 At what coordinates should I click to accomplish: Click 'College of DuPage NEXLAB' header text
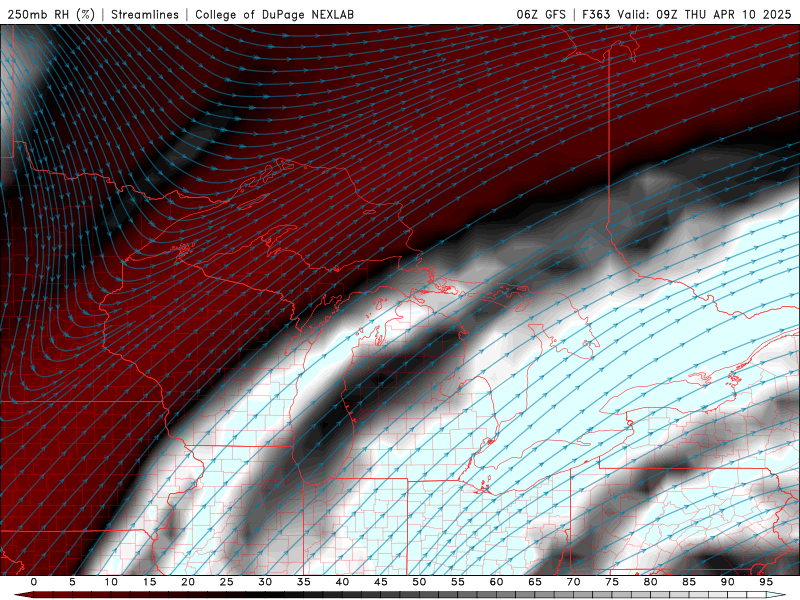pos(274,14)
